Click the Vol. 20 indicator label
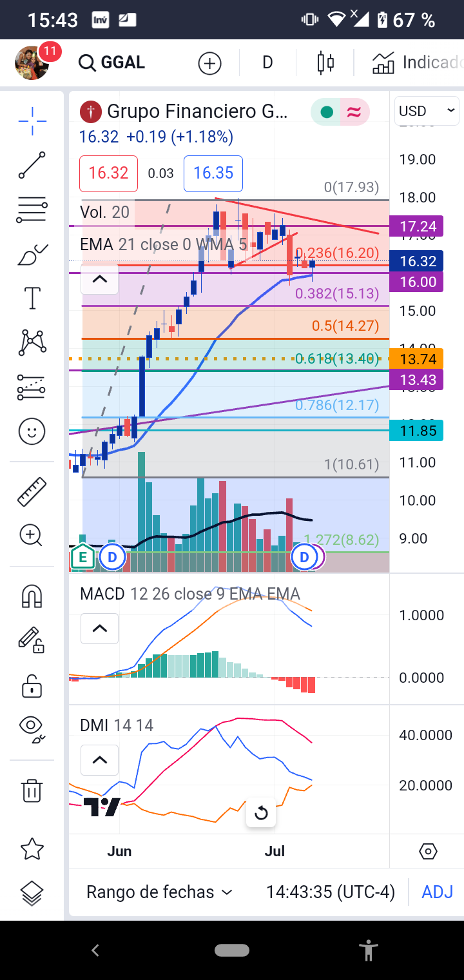Screen dimensions: 464x980 [104, 212]
